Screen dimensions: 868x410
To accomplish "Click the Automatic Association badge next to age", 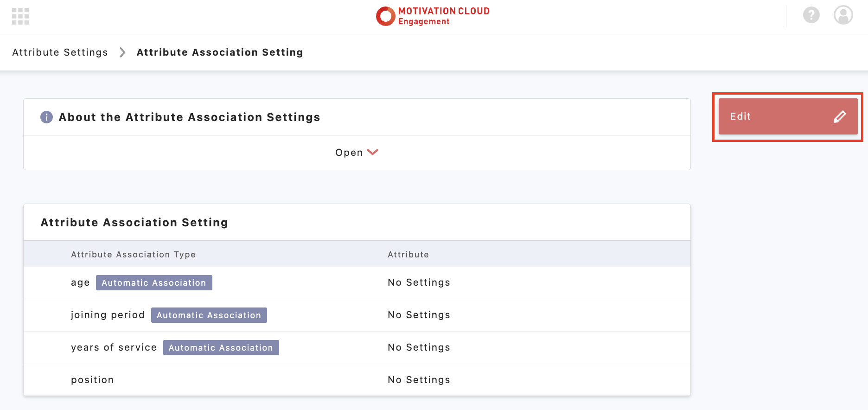I will click(x=154, y=283).
